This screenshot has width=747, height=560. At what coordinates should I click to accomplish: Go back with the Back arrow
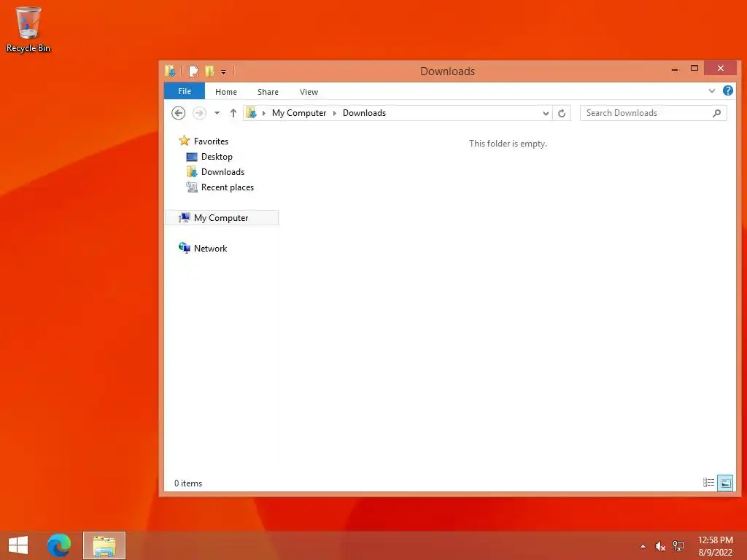point(178,113)
